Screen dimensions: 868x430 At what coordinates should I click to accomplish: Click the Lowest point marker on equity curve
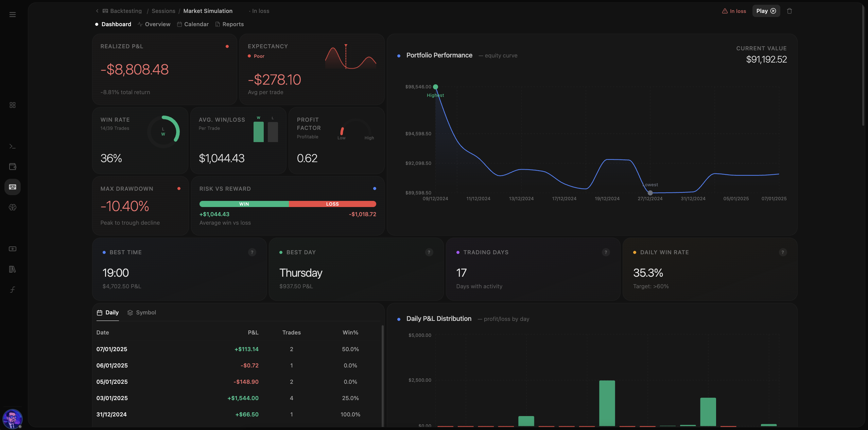click(x=650, y=193)
